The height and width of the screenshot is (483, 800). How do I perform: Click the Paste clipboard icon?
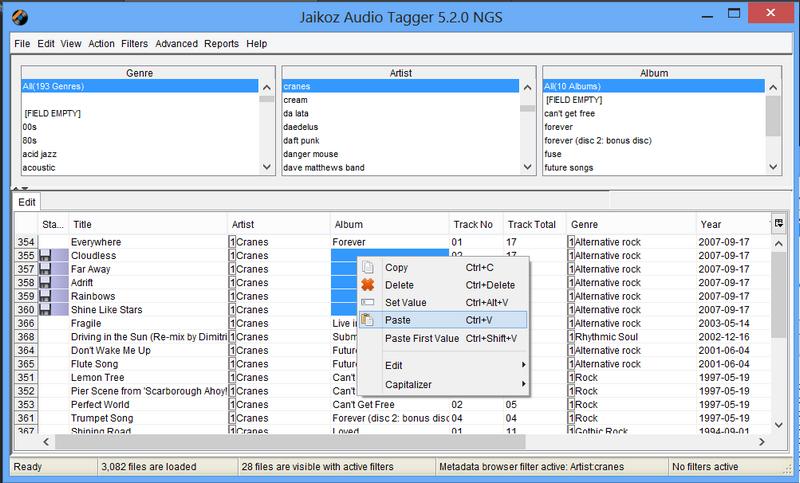(367, 320)
